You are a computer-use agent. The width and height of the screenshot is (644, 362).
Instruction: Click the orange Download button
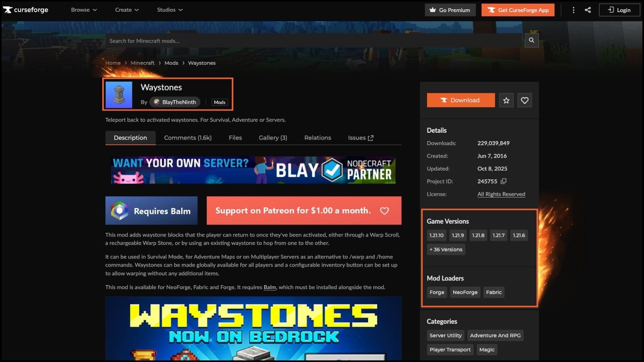tap(461, 100)
